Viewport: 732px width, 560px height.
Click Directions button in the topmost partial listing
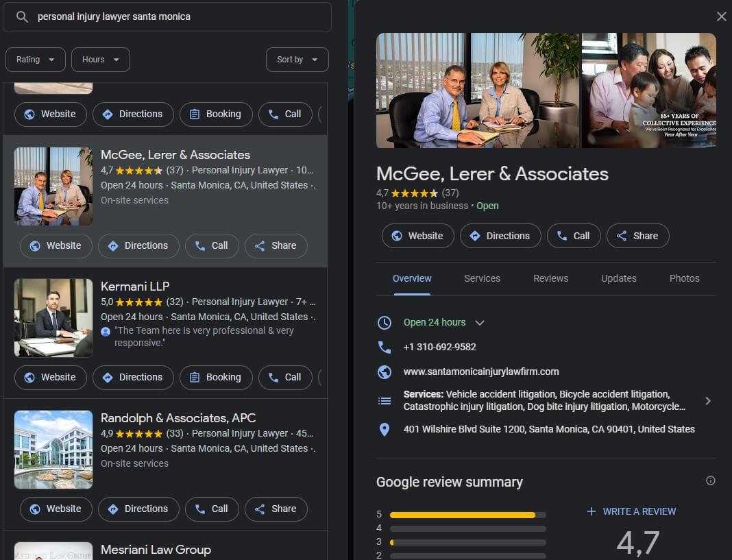pyautogui.click(x=133, y=114)
